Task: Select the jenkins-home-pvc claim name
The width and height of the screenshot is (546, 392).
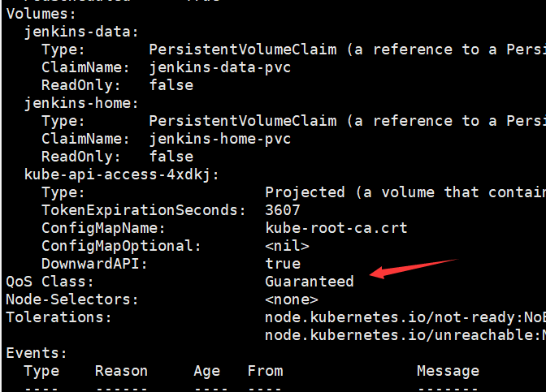Action: tap(220, 139)
